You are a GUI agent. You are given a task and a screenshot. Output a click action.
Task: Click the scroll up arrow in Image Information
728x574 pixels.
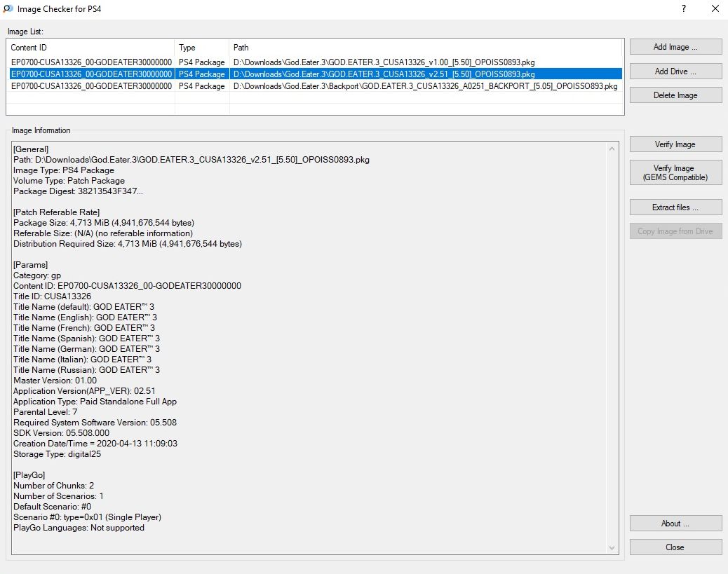[x=612, y=149]
